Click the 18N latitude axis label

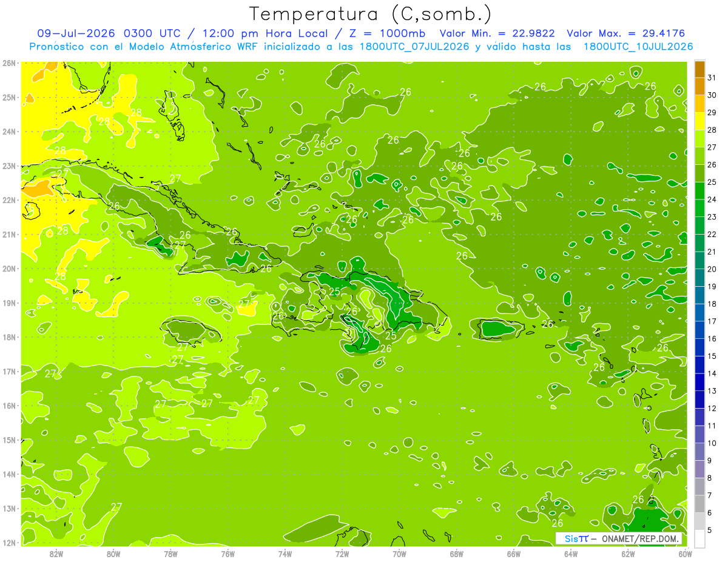[9, 337]
